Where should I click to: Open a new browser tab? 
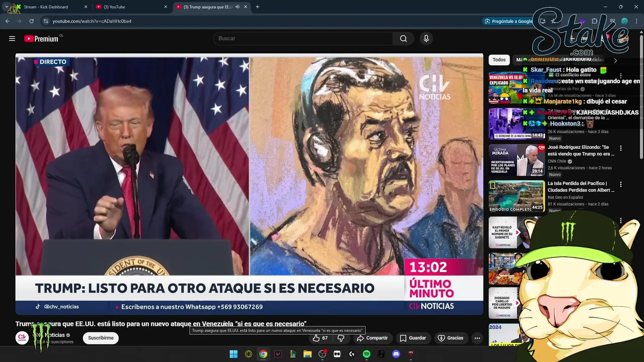pos(257,7)
